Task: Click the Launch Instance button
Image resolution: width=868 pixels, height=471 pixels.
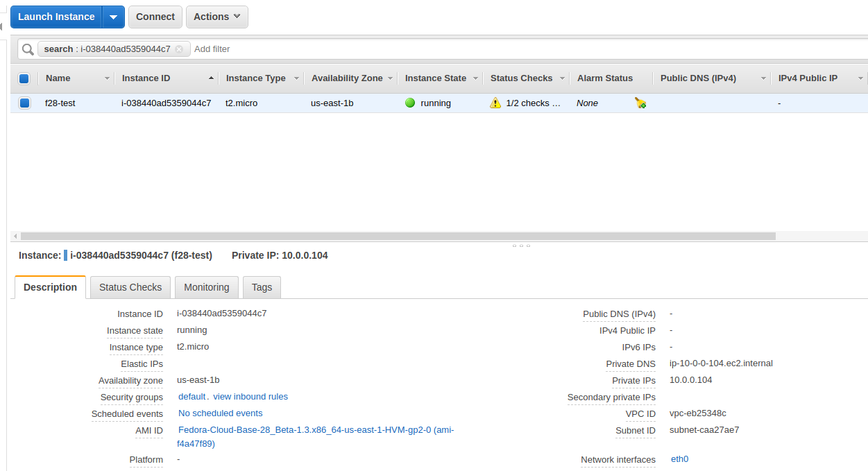Action: [56, 17]
